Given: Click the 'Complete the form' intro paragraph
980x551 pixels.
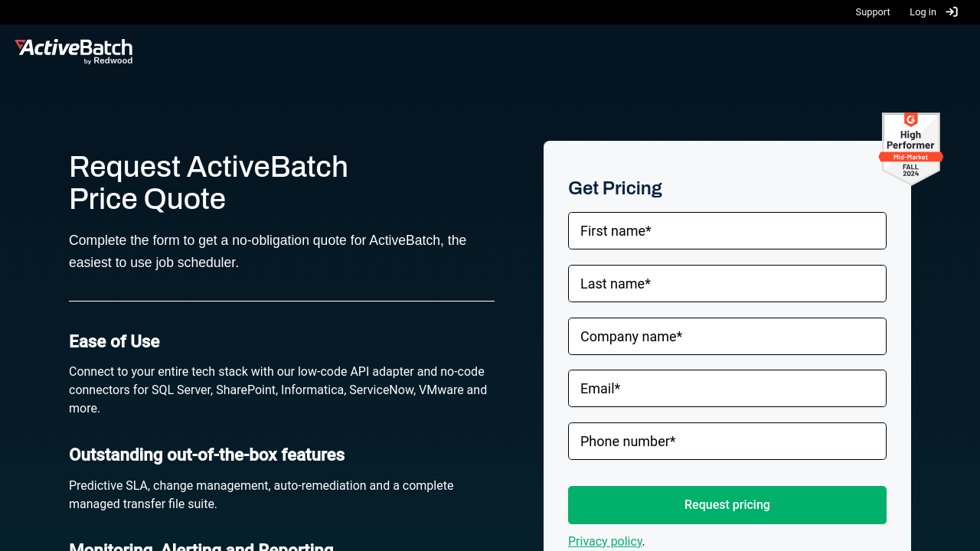Looking at the screenshot, I should pos(267,251).
